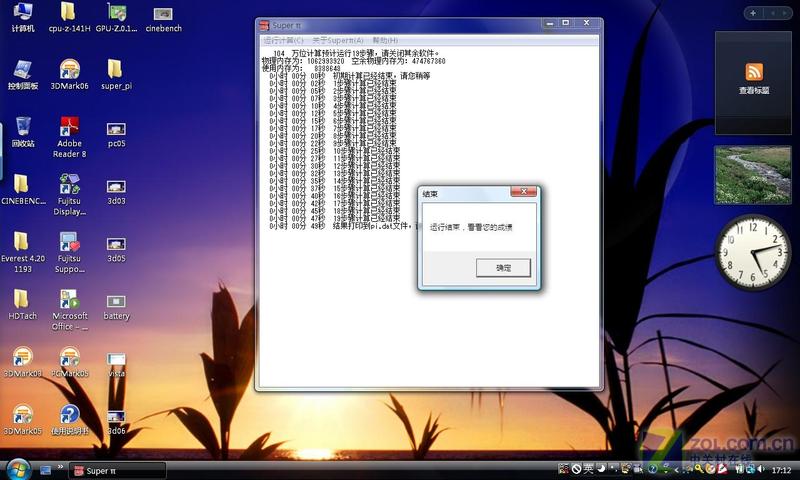
Task: Open the vista desktop file
Action: [116, 364]
